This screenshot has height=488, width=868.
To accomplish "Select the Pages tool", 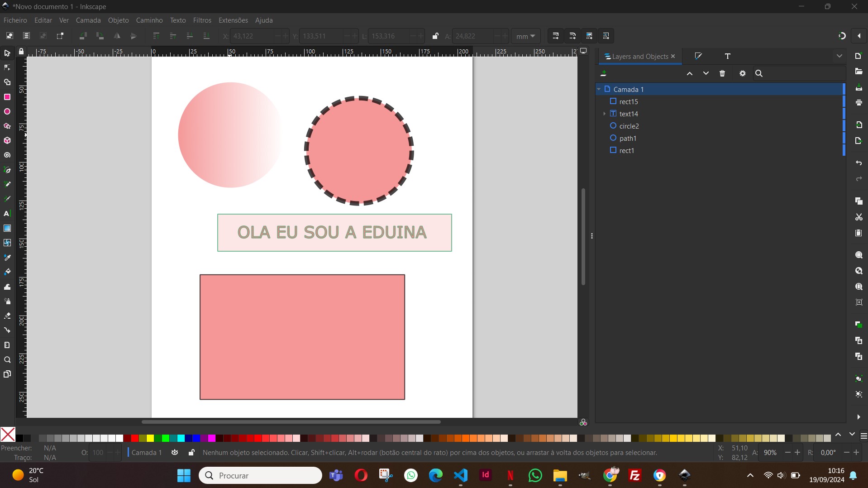I will [7, 374].
